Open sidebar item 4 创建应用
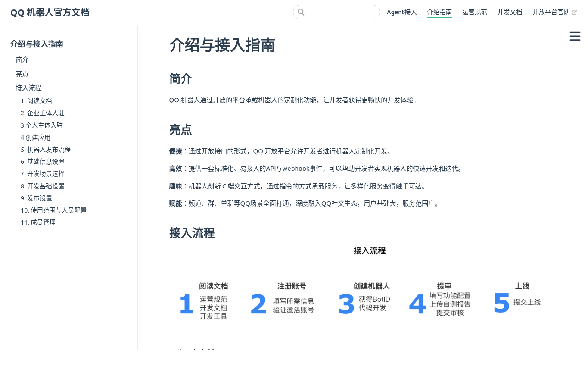588x388 pixels. pos(35,138)
